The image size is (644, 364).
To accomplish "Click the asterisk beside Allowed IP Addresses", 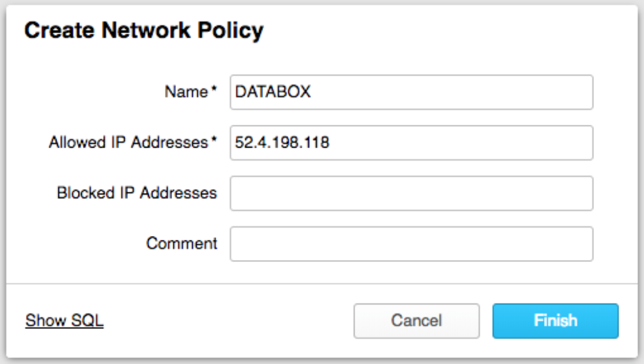I will [214, 141].
